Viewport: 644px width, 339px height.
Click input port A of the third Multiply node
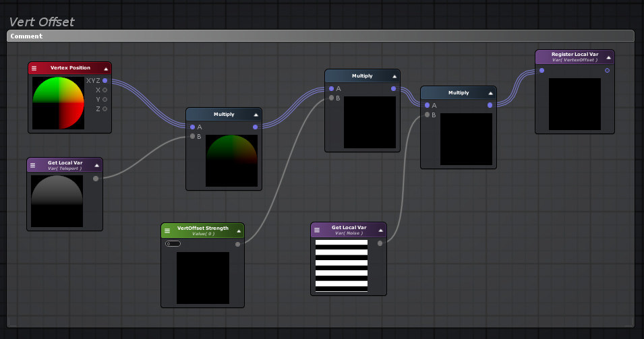point(427,106)
